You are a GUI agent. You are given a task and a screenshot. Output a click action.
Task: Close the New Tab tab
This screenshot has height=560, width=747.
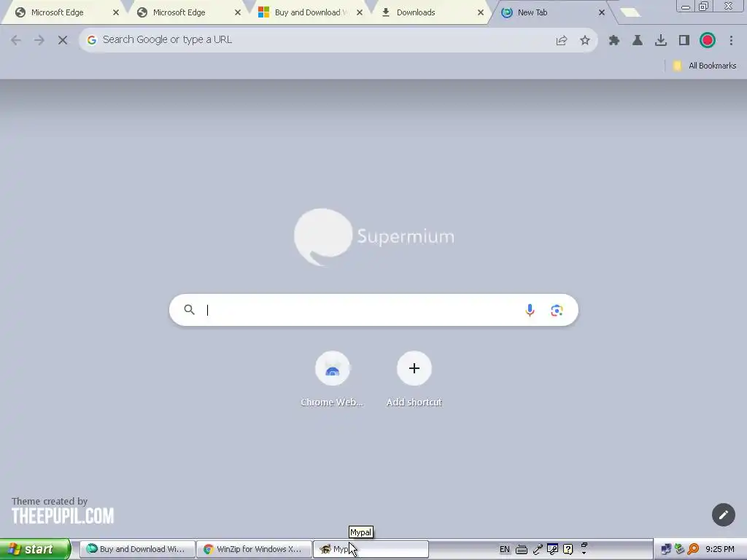tap(602, 13)
